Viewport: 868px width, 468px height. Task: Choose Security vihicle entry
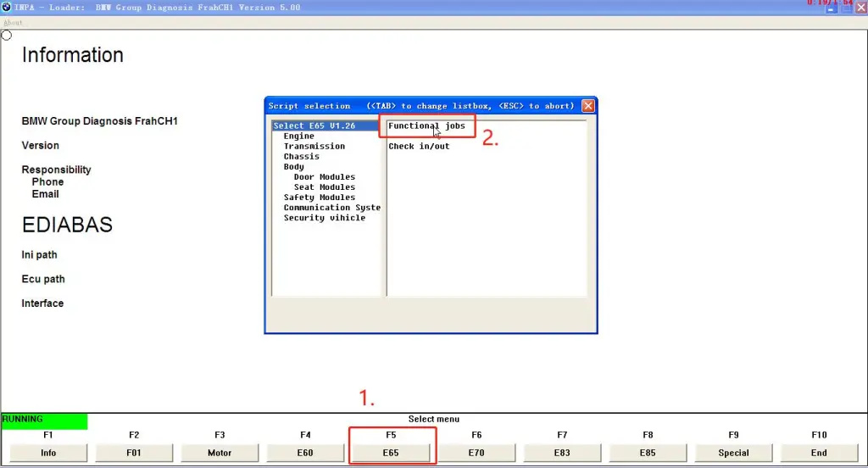325,218
